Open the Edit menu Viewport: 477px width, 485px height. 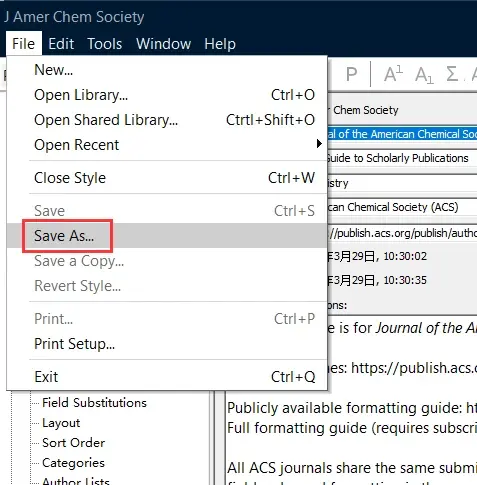tap(61, 44)
